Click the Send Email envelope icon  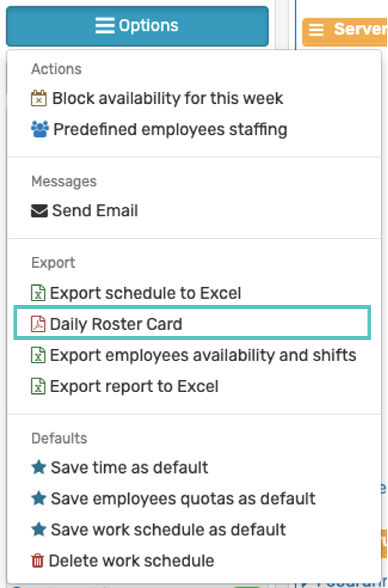tap(39, 211)
